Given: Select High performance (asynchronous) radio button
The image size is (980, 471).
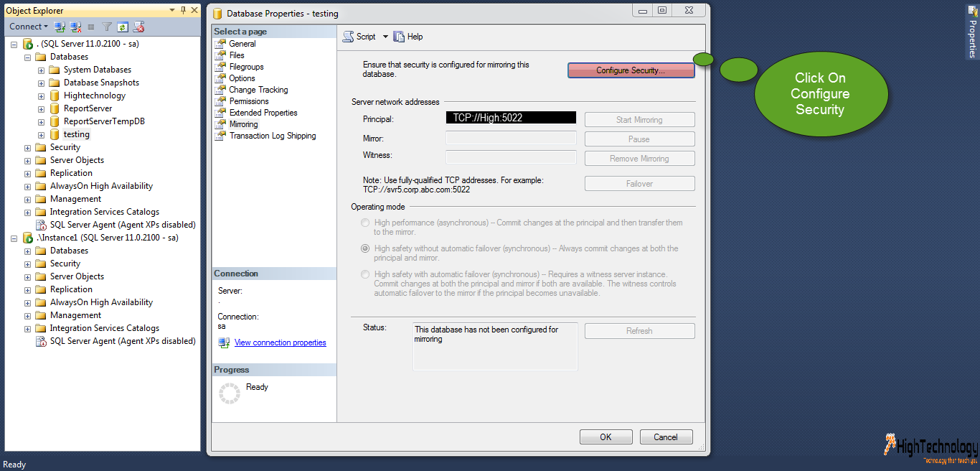Looking at the screenshot, I should tap(366, 223).
